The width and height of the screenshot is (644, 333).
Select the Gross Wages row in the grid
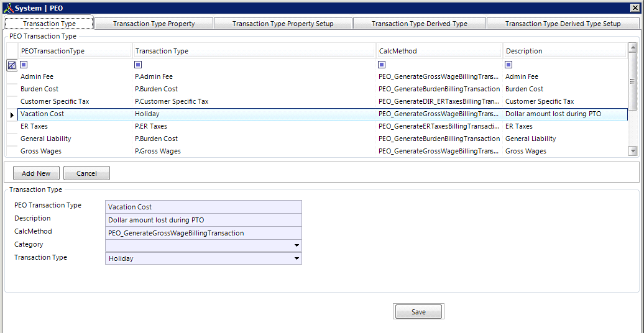40,151
